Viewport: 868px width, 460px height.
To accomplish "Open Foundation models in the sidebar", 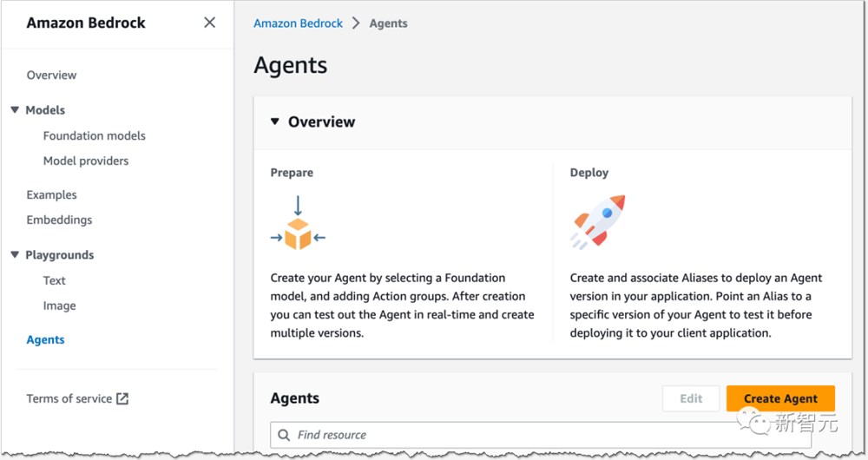I will pyautogui.click(x=94, y=135).
